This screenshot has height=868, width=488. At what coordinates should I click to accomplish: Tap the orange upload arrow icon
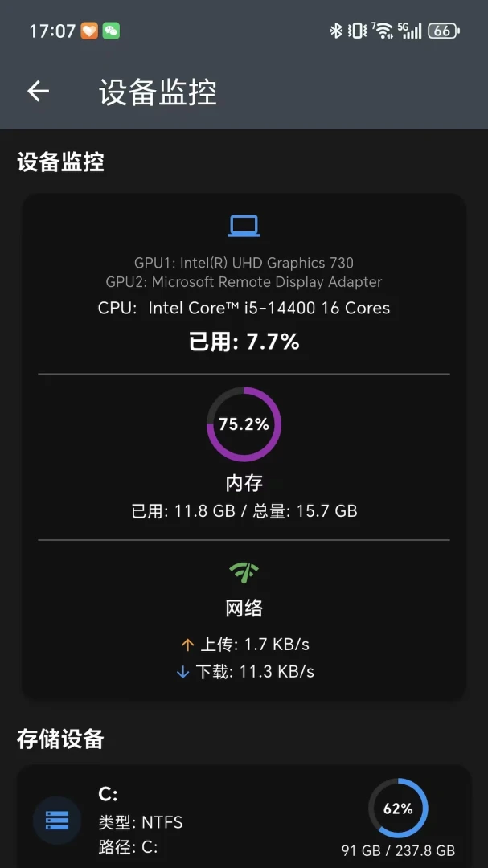point(188,645)
